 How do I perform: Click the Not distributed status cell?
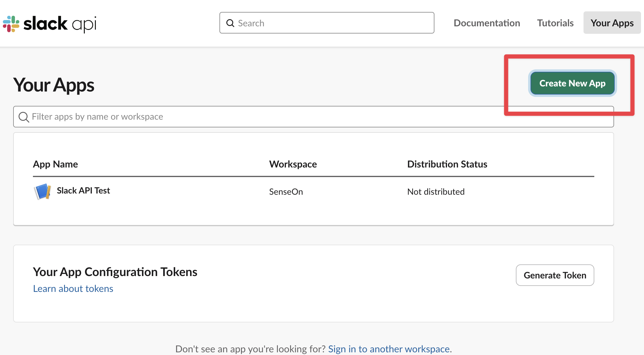point(436,192)
